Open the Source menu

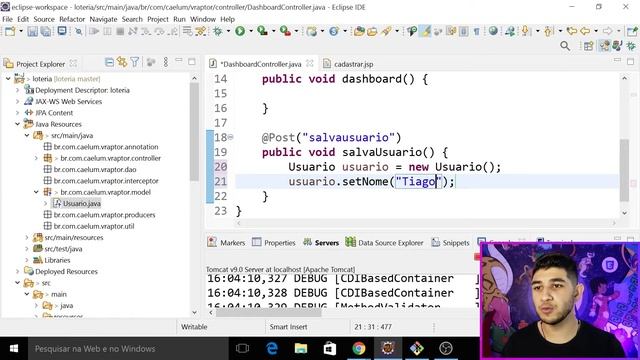tap(44, 19)
